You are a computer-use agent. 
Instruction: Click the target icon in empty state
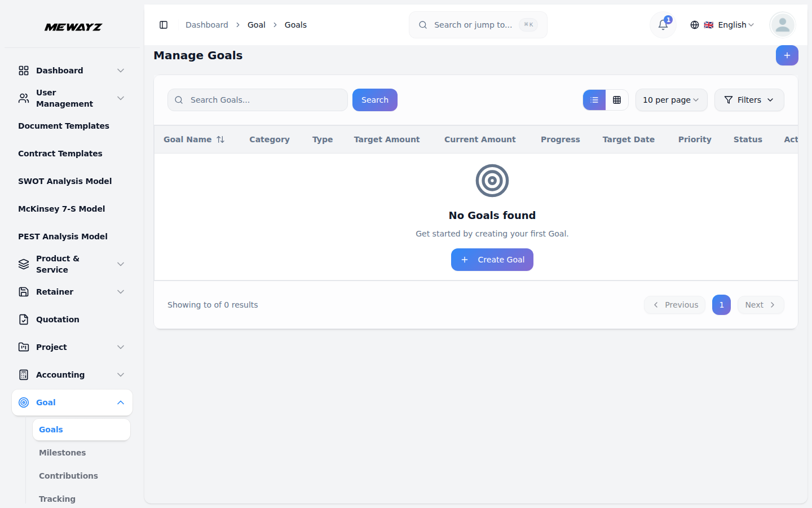[x=492, y=181]
